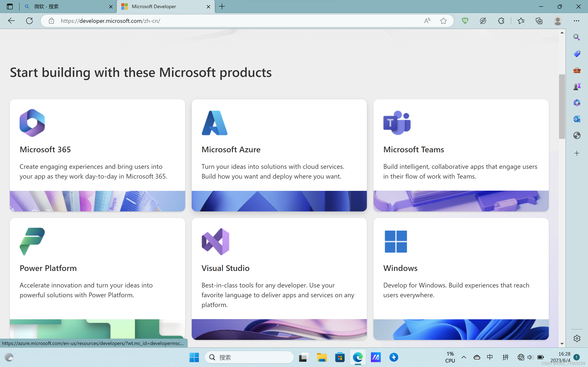Click the Favorites list star icon

(x=521, y=21)
